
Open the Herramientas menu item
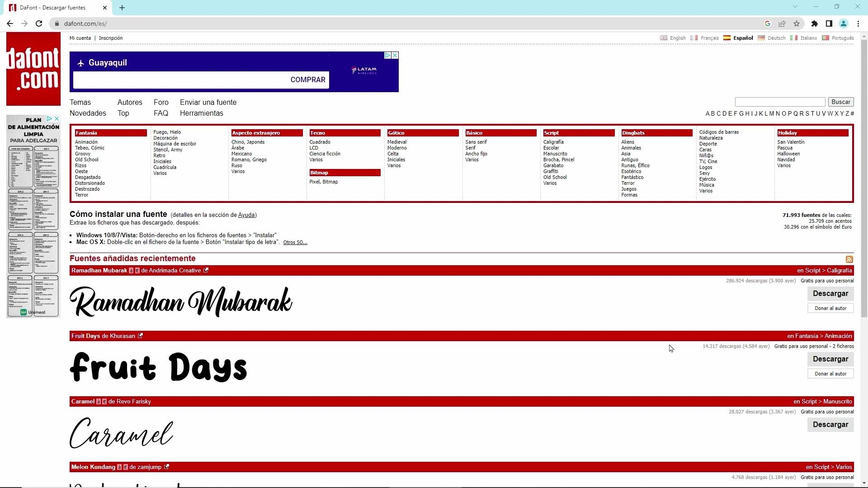(x=201, y=113)
